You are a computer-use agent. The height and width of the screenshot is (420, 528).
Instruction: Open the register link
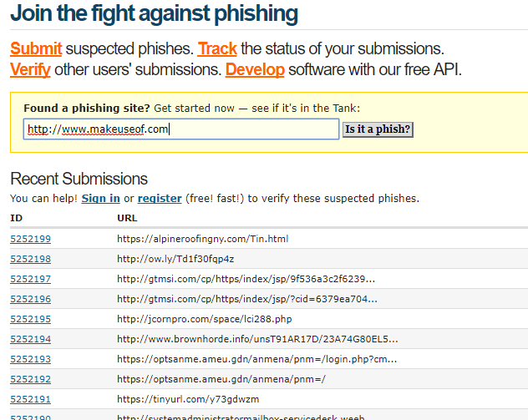click(160, 198)
